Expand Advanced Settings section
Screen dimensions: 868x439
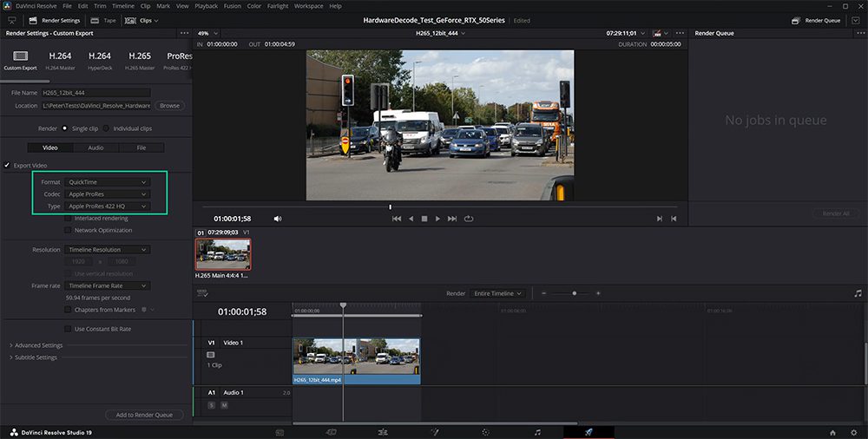tap(36, 345)
